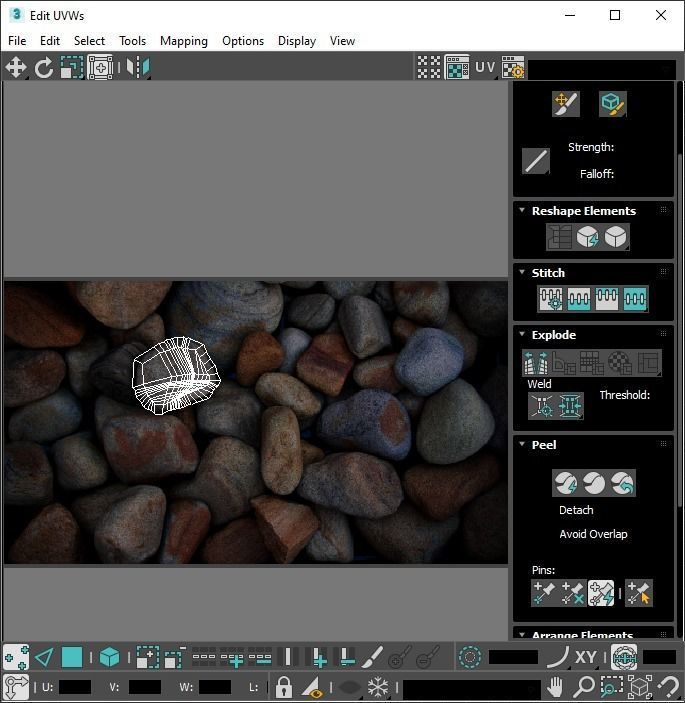Select the Pan hand tool

pos(556,686)
